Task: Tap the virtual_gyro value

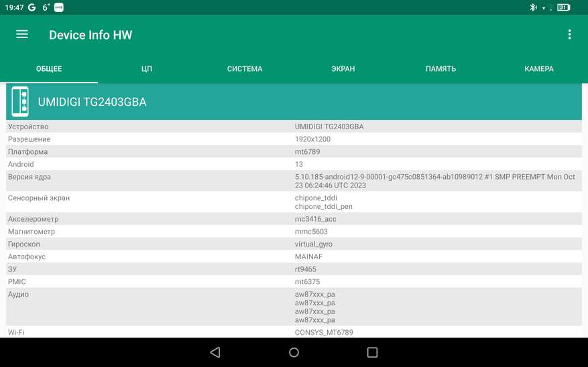Action: pyautogui.click(x=314, y=244)
